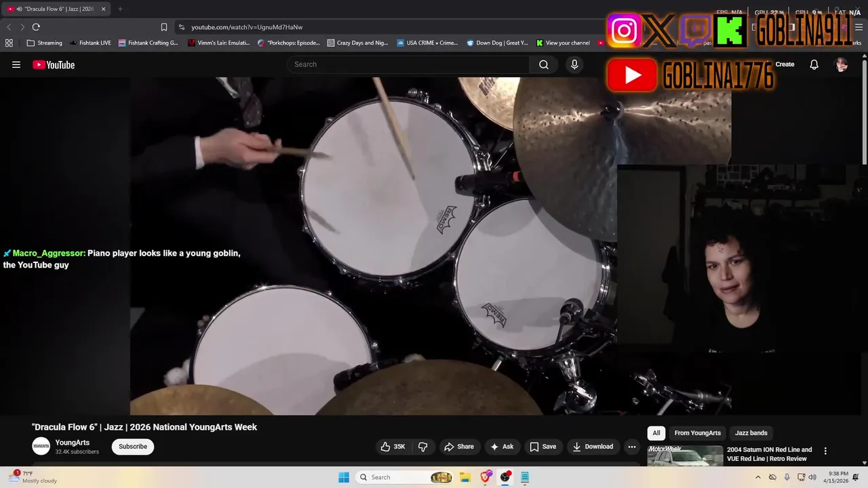The width and height of the screenshot is (868, 488).
Task: Open the weather widget showing 71°F
Action: (x=33, y=477)
